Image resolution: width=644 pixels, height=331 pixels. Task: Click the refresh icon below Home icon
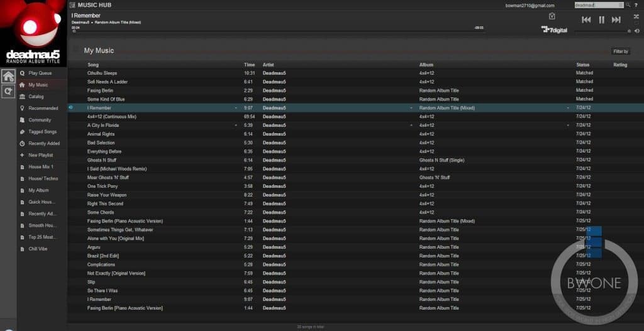tap(8, 92)
